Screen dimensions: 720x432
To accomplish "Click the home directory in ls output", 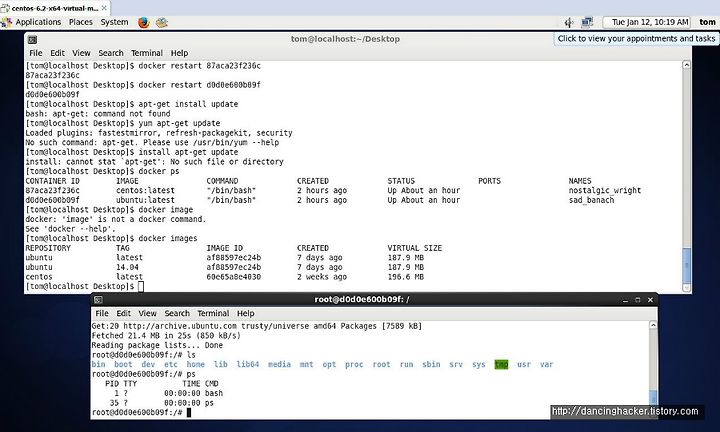I will tap(195, 365).
